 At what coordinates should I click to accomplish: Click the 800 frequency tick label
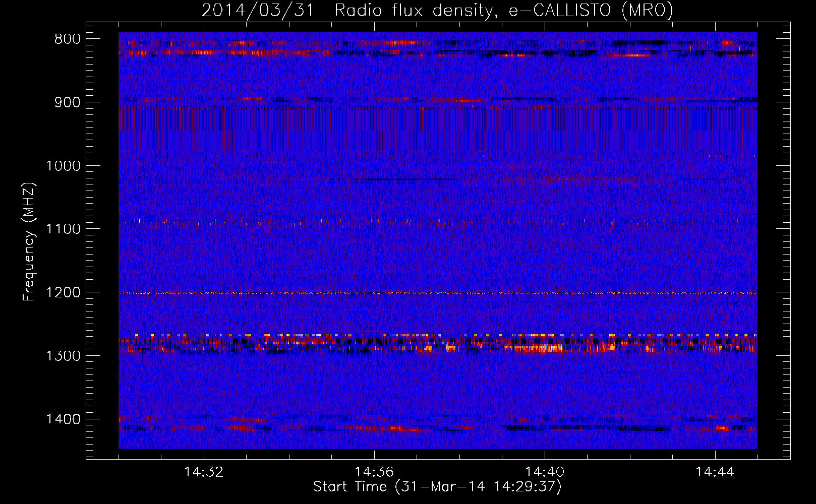tap(68, 39)
